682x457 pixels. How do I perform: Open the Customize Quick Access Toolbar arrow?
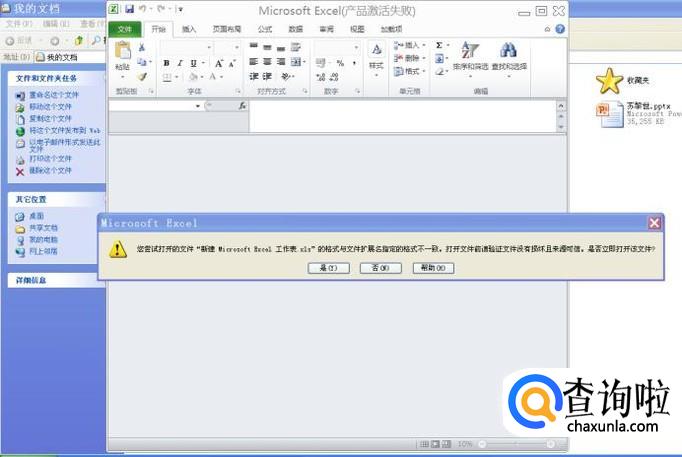point(180,9)
